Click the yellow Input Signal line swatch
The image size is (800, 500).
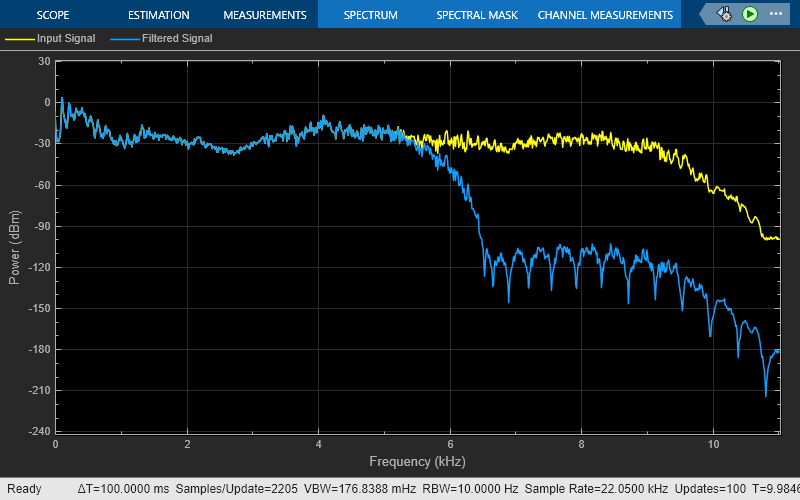tap(19, 39)
